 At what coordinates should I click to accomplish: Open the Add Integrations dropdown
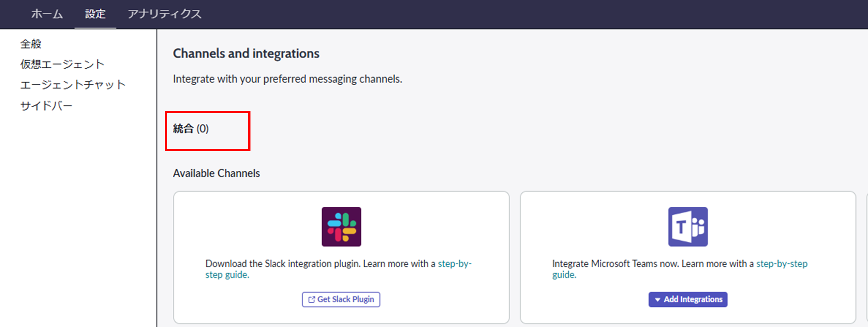(x=688, y=299)
